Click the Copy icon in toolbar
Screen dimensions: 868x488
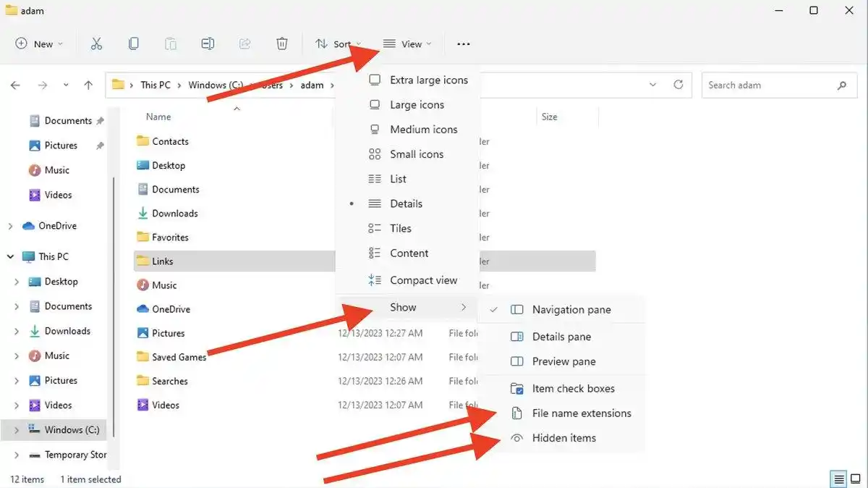pyautogui.click(x=134, y=44)
